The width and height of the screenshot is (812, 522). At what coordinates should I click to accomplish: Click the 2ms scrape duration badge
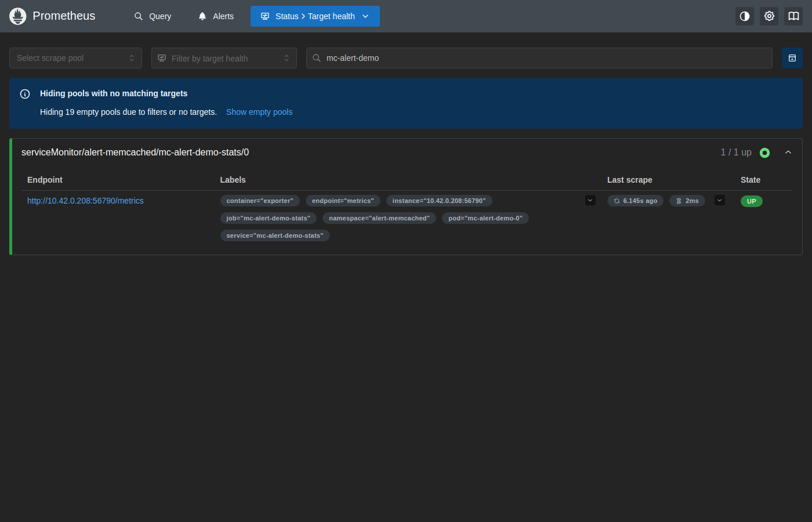[687, 201]
